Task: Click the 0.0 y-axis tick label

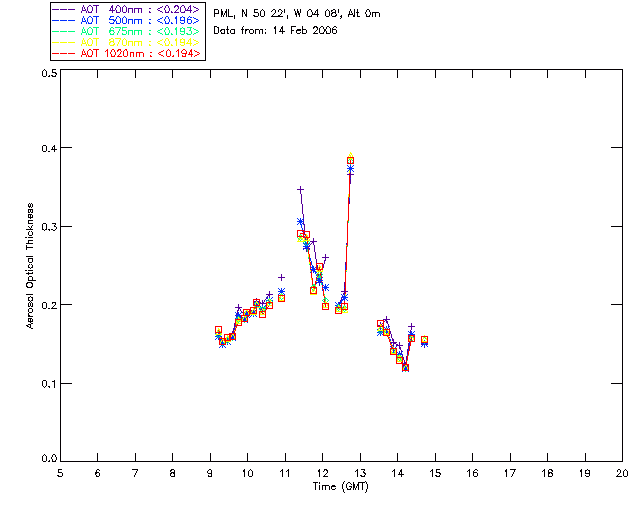Action: pyautogui.click(x=46, y=460)
